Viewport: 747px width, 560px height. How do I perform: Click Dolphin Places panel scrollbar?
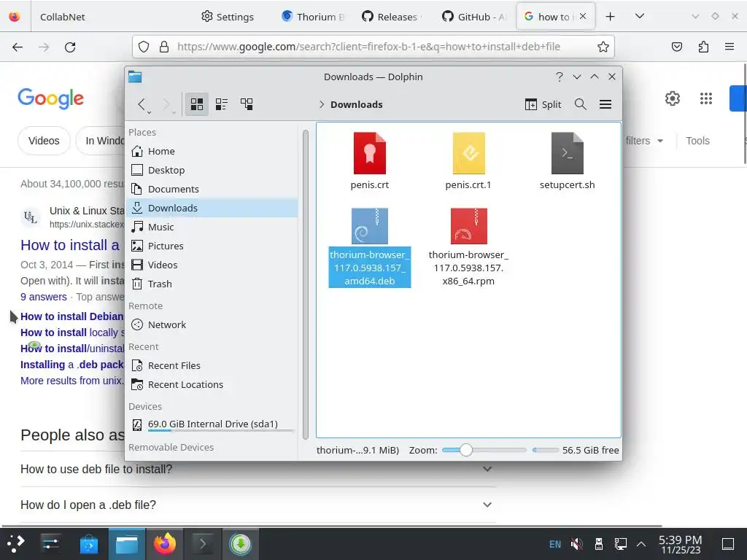(x=306, y=284)
